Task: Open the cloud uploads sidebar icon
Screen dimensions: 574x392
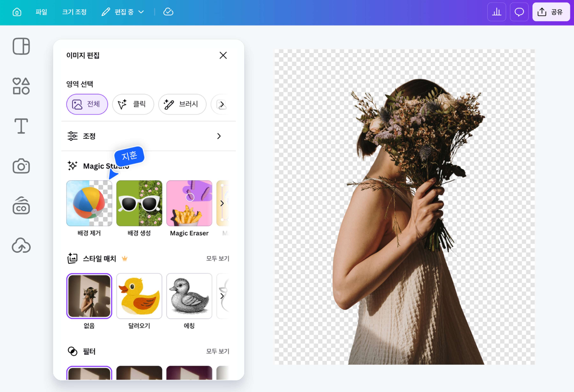Action: pyautogui.click(x=21, y=245)
